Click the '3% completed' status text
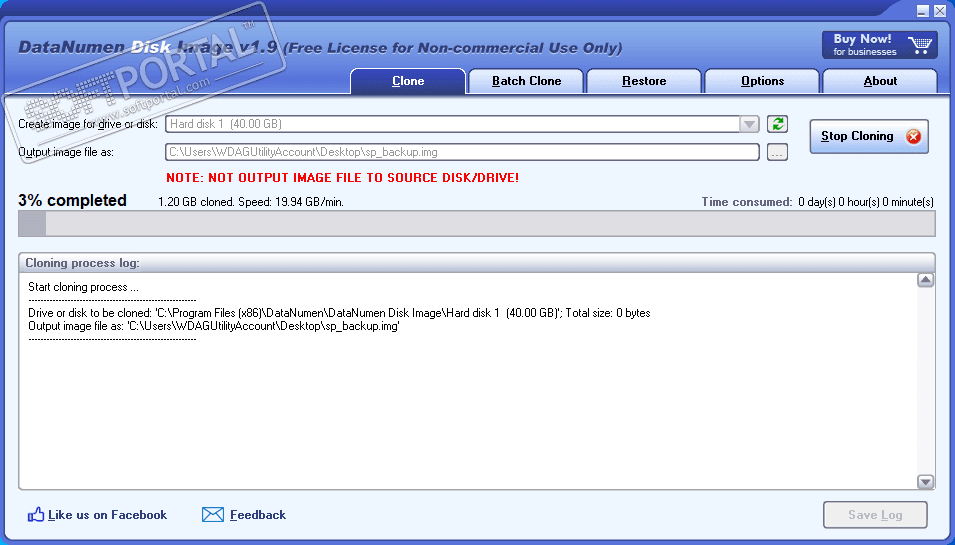This screenshot has height=545, width=955. pyautogui.click(x=72, y=200)
